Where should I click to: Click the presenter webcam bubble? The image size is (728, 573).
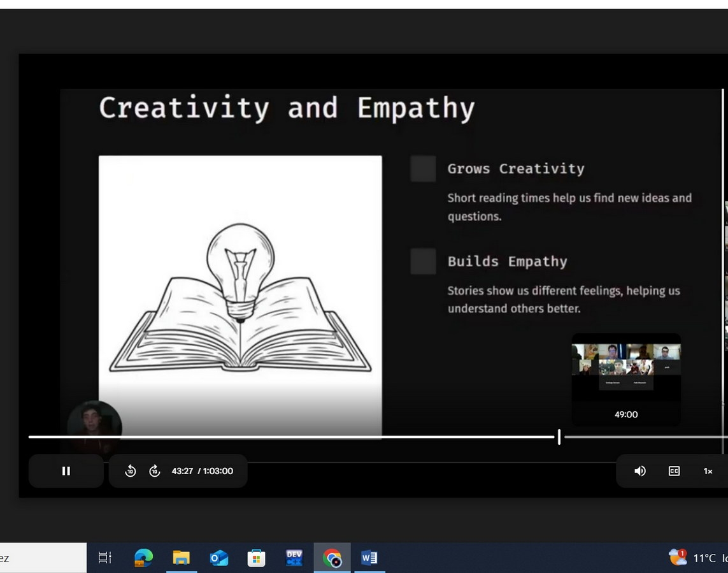(94, 422)
